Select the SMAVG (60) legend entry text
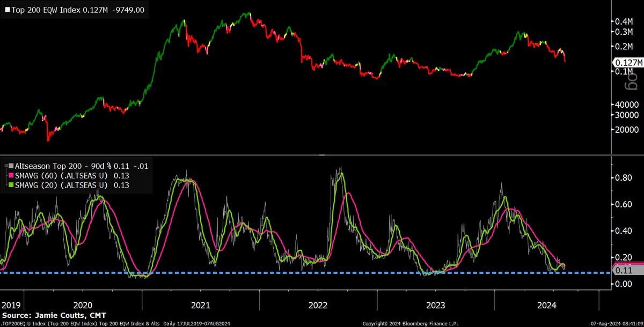 coord(62,176)
